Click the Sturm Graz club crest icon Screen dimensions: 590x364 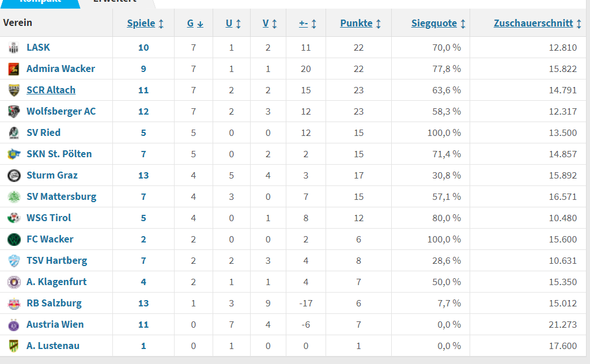pos(14,175)
